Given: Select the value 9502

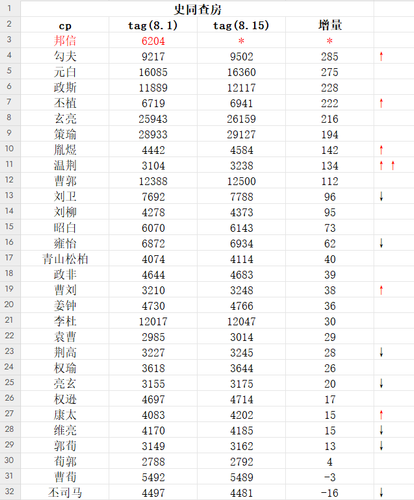Looking at the screenshot, I should click(241, 56).
